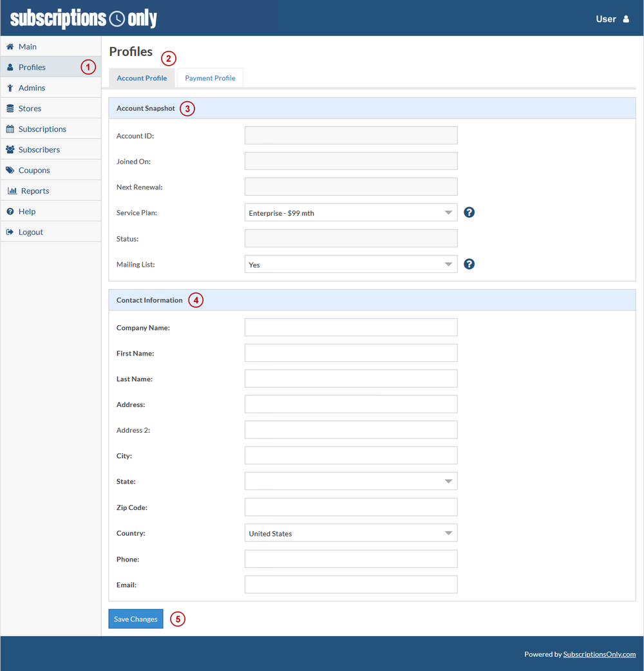
Task: Click the Email input field
Action: pos(351,584)
